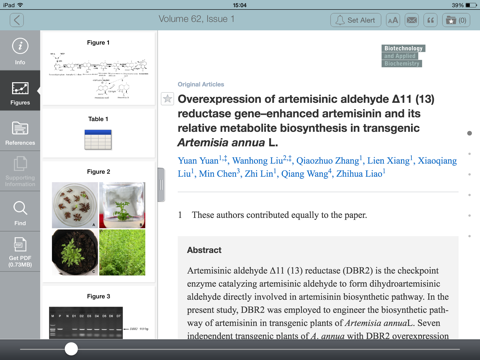Image resolution: width=480 pixels, height=360 pixels.
Task: Open the Find search tool
Action: tap(20, 212)
